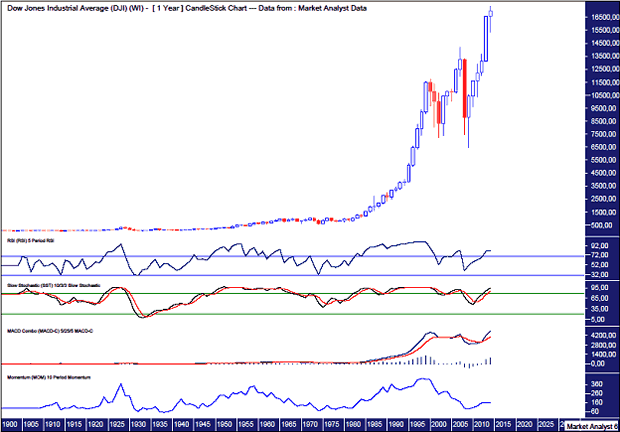Select the MACD 4200,00 scale value

click(x=603, y=335)
